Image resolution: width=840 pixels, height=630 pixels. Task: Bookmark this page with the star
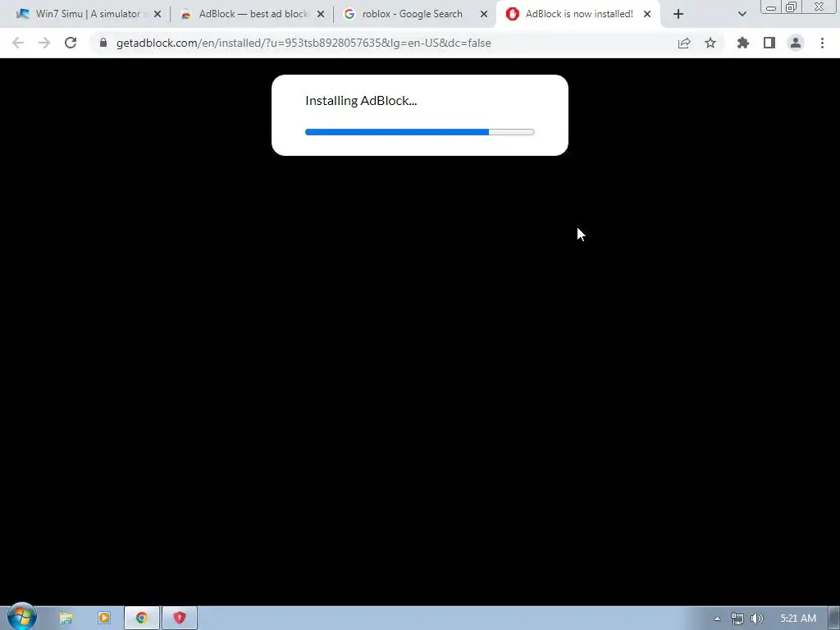[710, 43]
